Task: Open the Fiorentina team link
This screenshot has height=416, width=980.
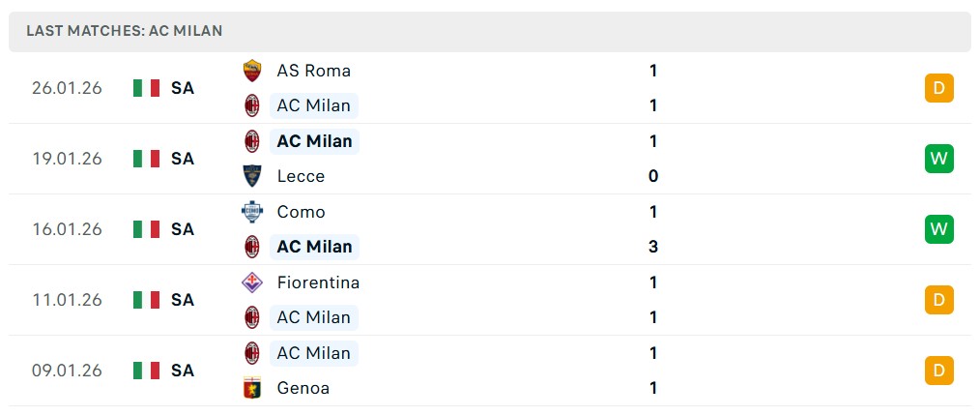Action: click(x=318, y=282)
